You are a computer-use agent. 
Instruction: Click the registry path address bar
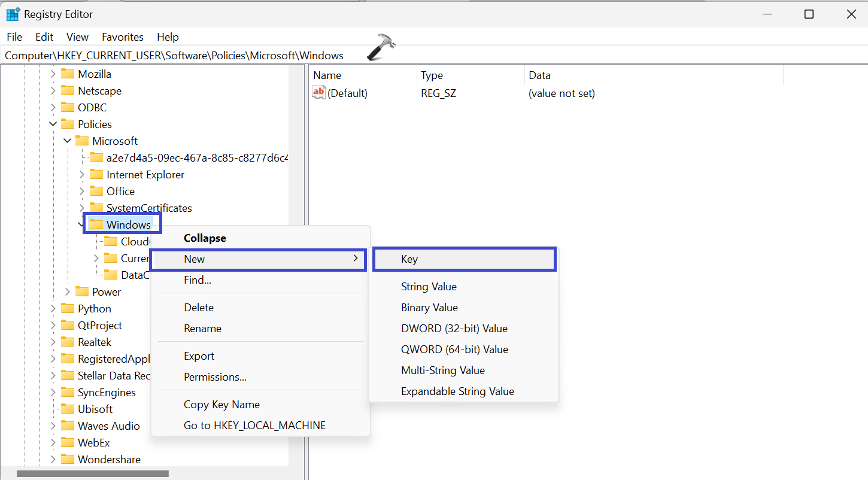tap(434, 56)
